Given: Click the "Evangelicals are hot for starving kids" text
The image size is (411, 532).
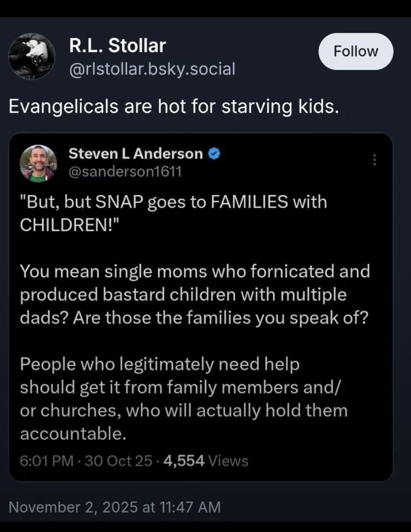Looking at the screenshot, I should point(174,107).
